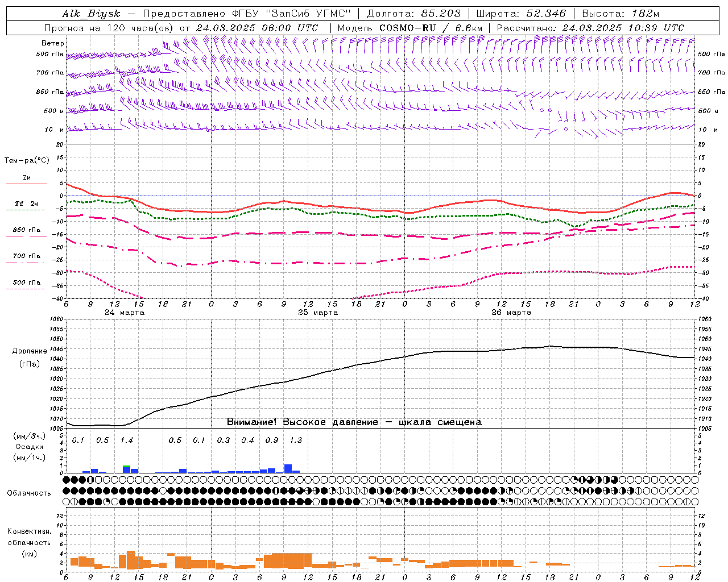
Task: Click the 3-hour precipitation value 0.9
Action: pos(272,440)
